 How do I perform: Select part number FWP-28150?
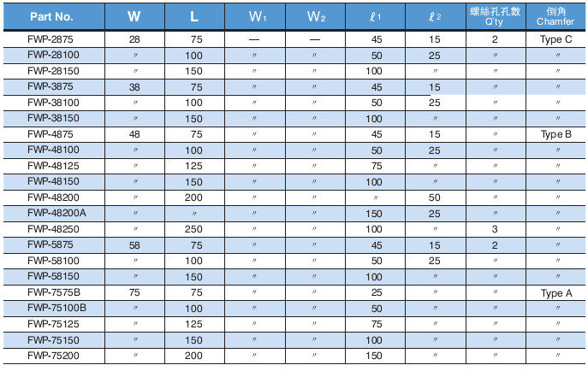tap(51, 71)
